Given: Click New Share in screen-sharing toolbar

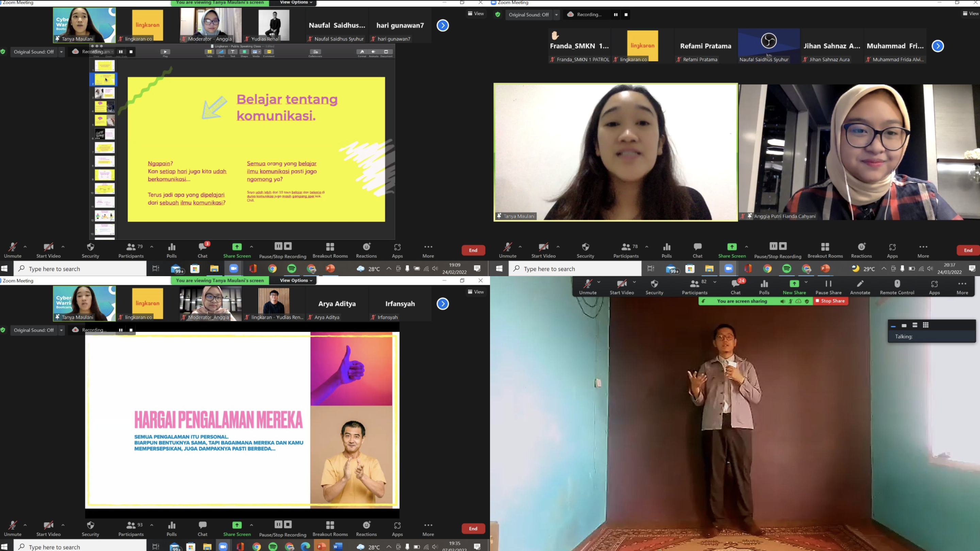Looking at the screenshot, I should [794, 287].
